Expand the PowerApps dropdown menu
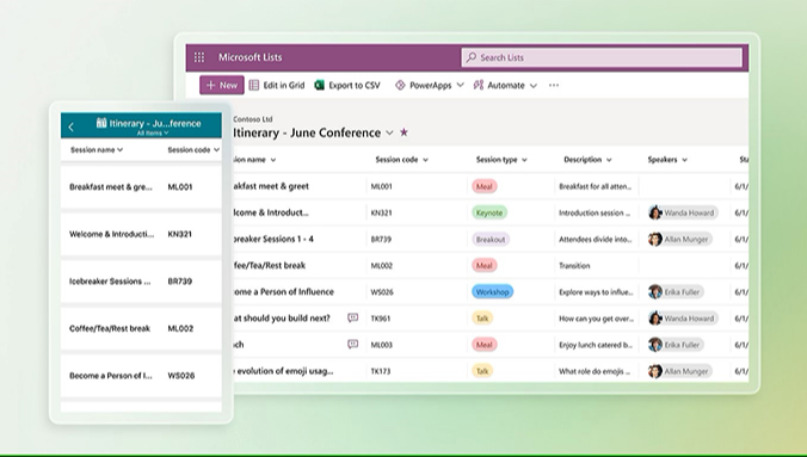 click(x=460, y=86)
